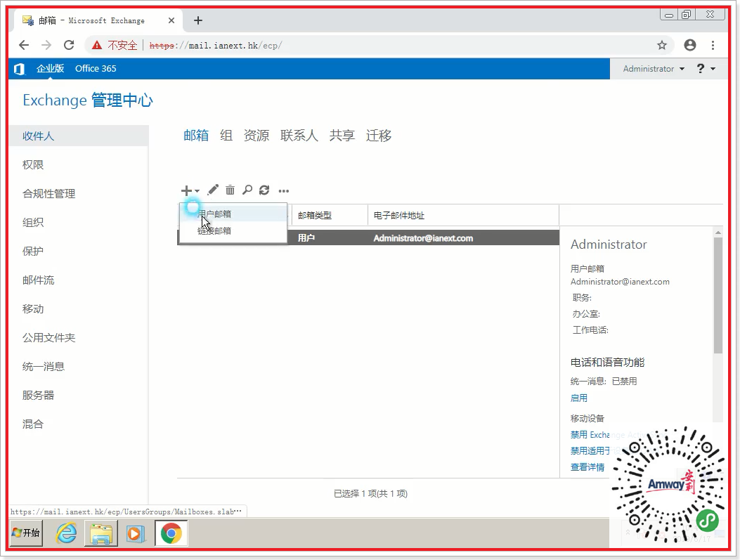
Task: Open the Chrome three-dot menu
Action: coord(713,45)
